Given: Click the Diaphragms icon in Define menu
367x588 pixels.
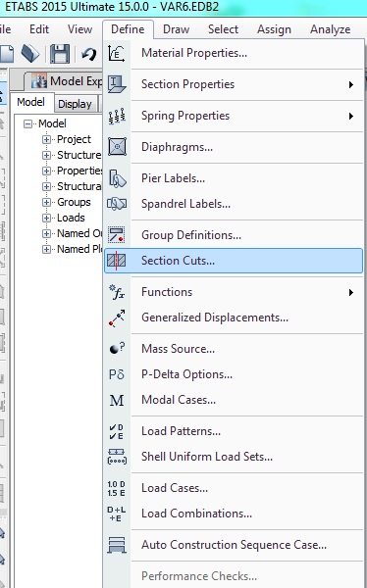Looking at the screenshot, I should point(117,147).
